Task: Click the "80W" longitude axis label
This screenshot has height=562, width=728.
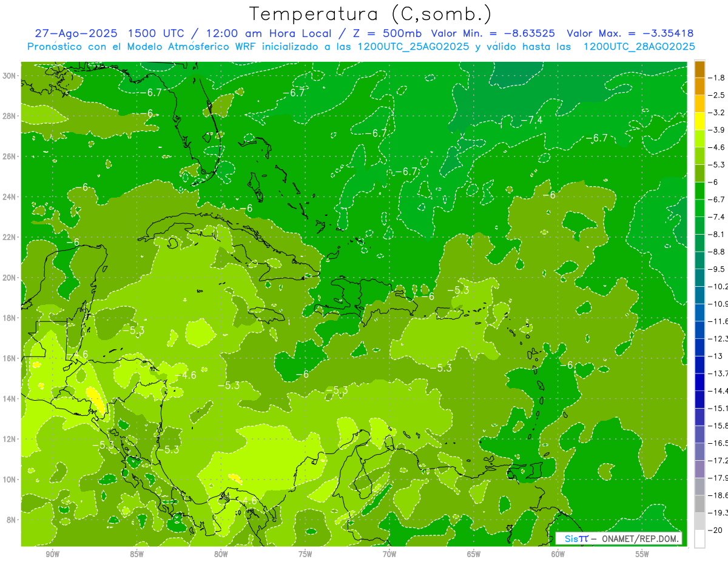Action: coord(221,554)
